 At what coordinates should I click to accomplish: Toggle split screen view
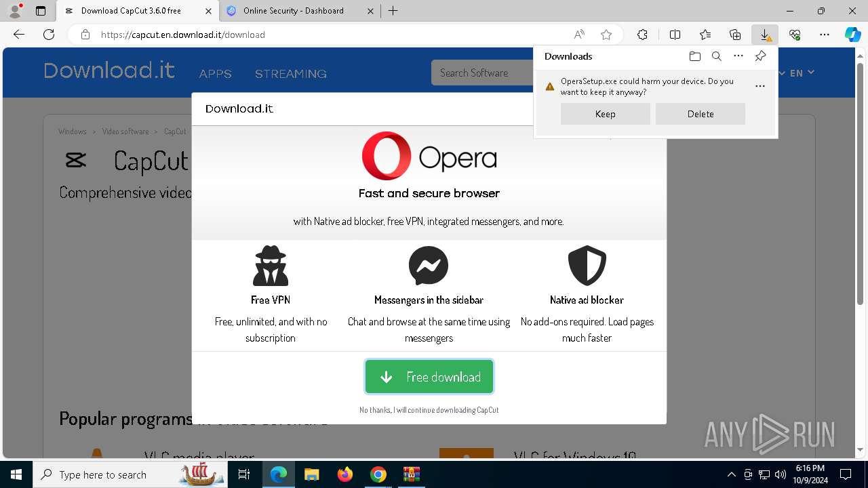(675, 35)
